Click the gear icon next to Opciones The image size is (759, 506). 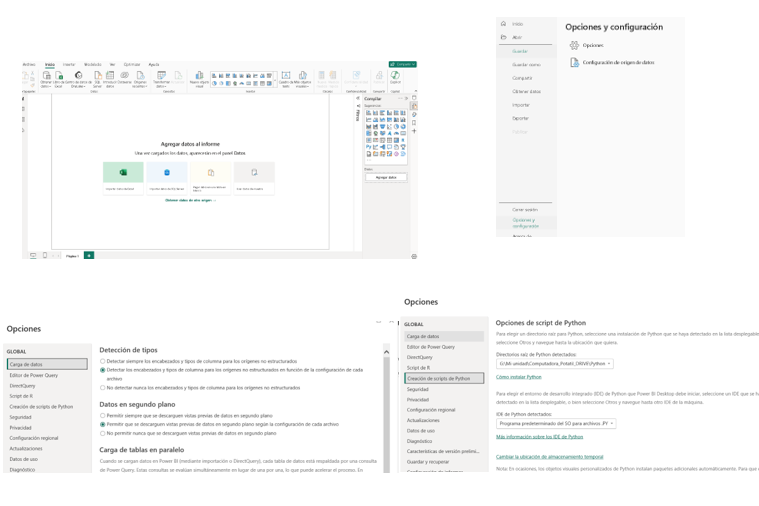click(x=574, y=45)
